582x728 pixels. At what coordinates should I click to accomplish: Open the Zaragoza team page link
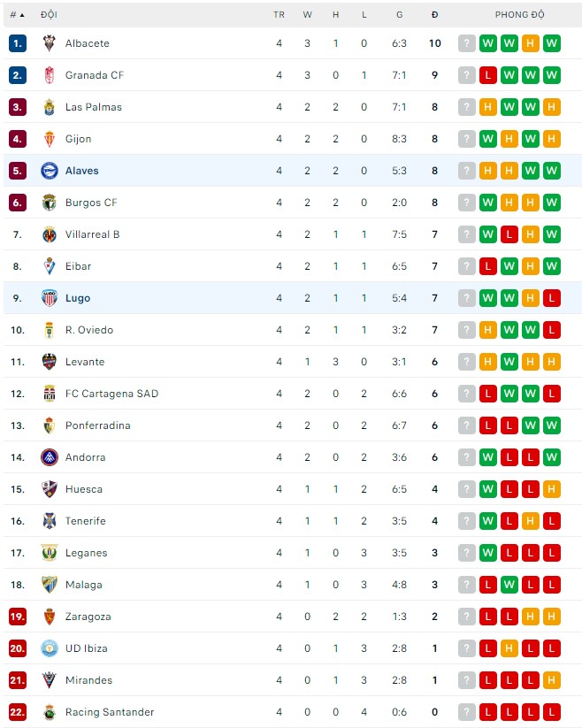[88, 617]
